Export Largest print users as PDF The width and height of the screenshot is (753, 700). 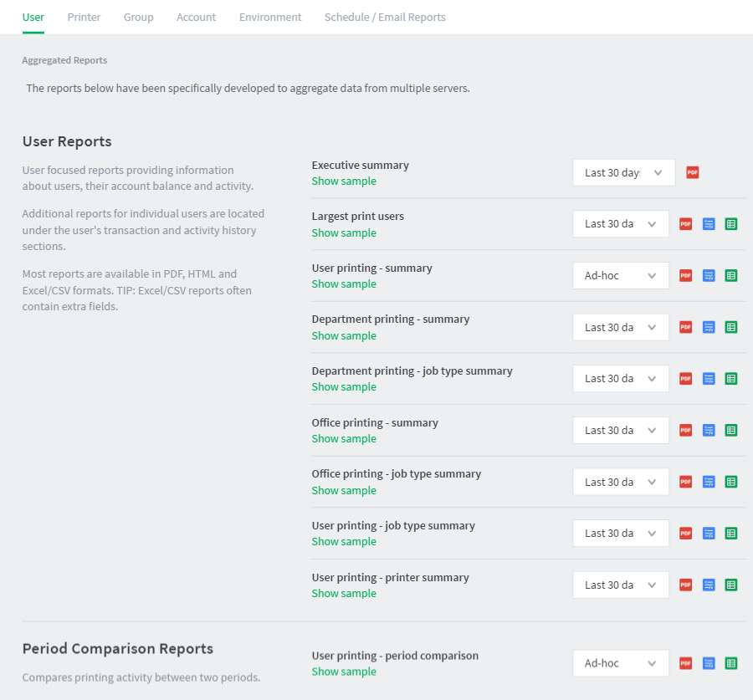click(x=685, y=224)
